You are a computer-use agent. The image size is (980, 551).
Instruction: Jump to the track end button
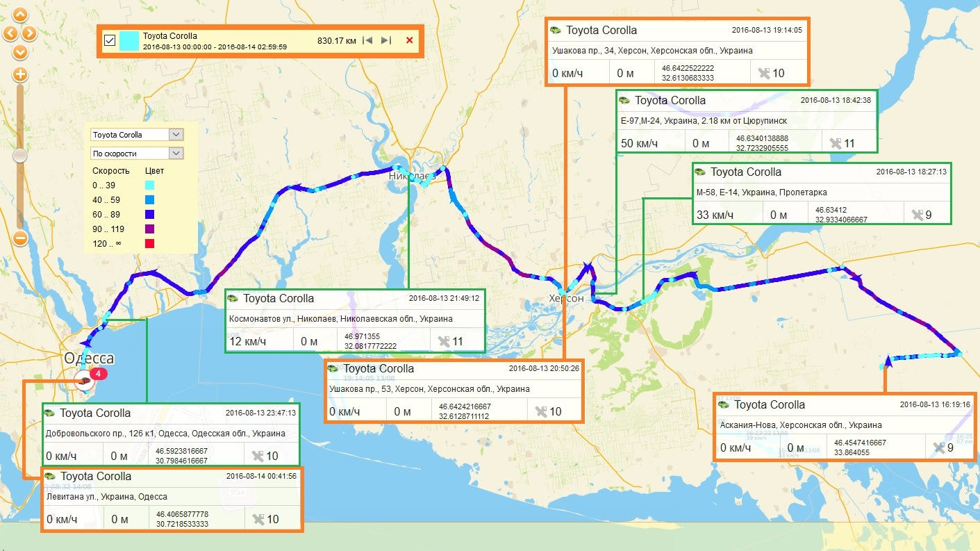pyautogui.click(x=386, y=40)
